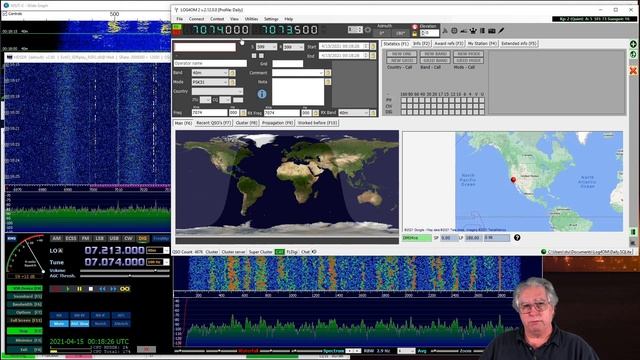Open the Mode dropdown showing PSK31
The height and width of the screenshot is (360, 640).
coord(210,82)
